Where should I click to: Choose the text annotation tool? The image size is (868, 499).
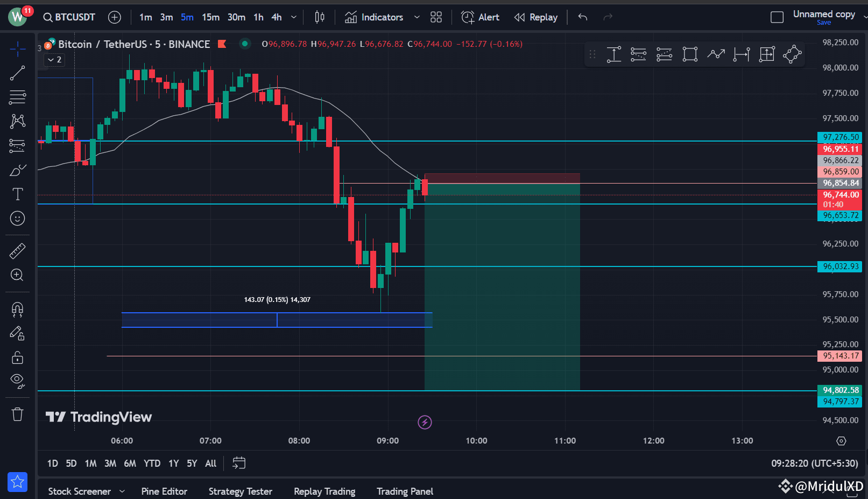(17, 194)
